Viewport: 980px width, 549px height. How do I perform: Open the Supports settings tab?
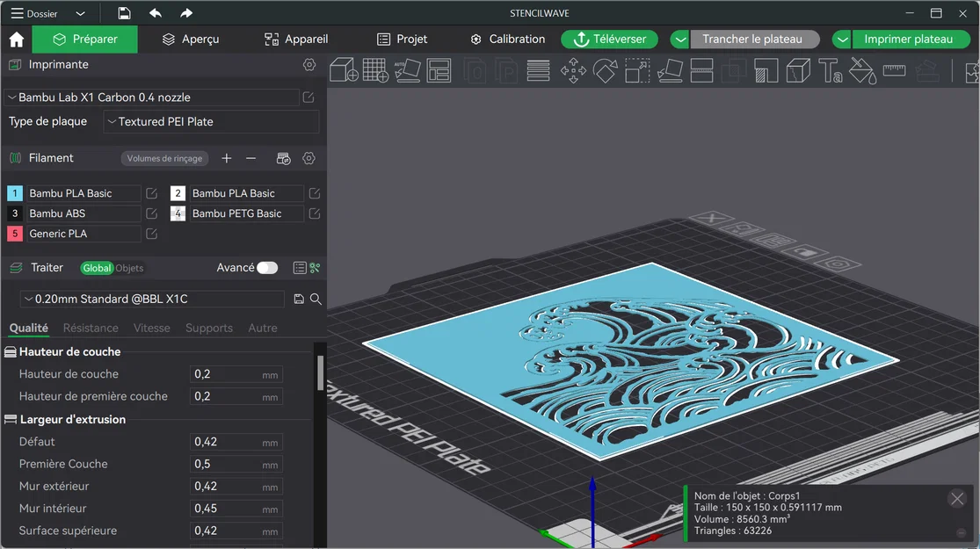[209, 328]
